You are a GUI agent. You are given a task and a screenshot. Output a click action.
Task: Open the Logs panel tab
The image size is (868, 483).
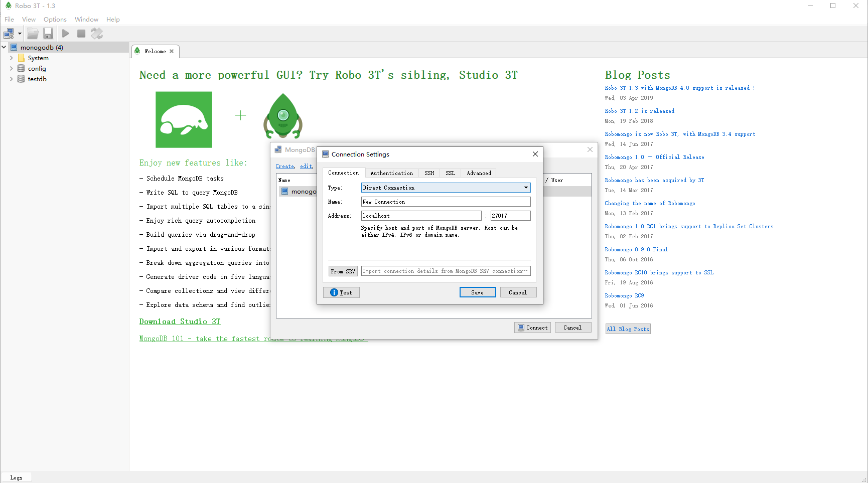[16, 477]
